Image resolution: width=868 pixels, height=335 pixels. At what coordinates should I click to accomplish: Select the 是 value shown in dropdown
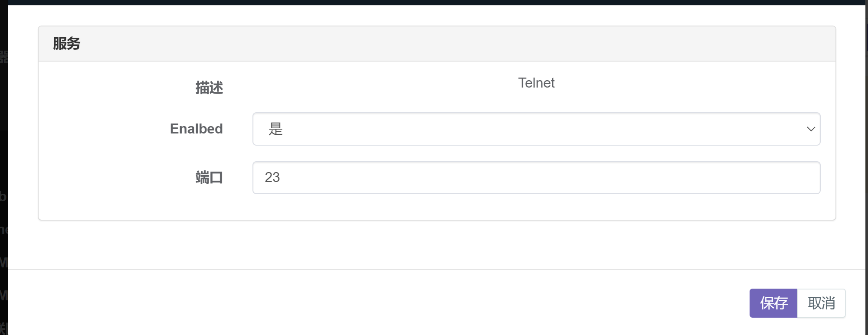[275, 129]
